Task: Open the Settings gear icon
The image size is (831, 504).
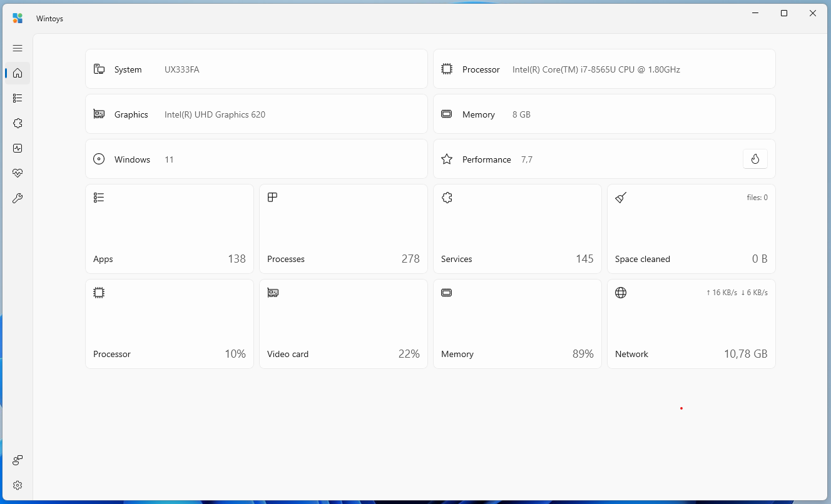Action: [x=18, y=485]
